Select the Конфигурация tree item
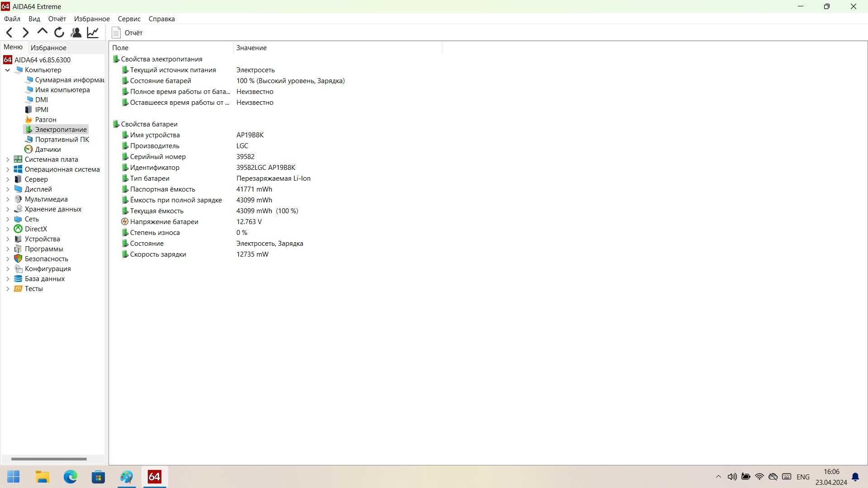Viewport: 868px width, 488px height. click(47, 269)
